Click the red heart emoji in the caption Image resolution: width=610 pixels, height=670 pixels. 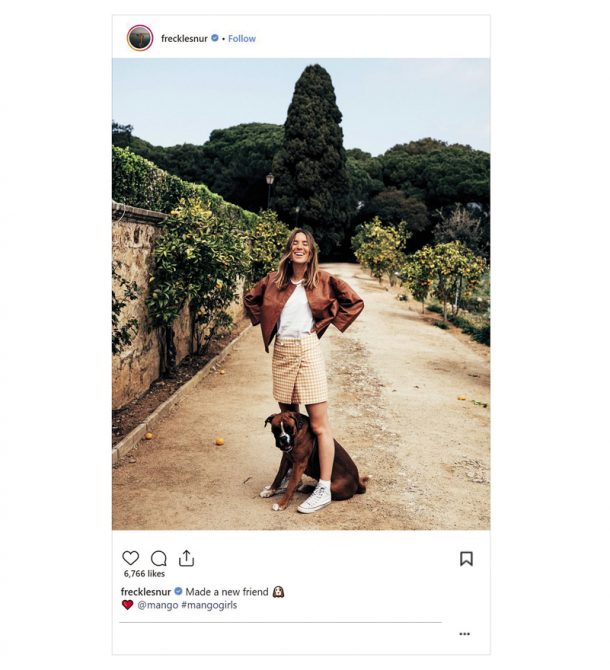[x=127, y=605]
